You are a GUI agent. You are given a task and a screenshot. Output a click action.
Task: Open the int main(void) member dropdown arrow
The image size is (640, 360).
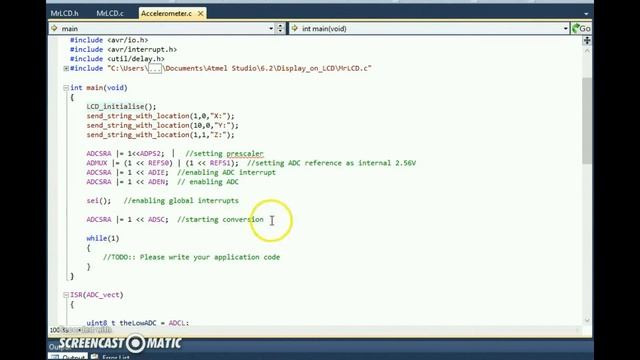point(565,29)
